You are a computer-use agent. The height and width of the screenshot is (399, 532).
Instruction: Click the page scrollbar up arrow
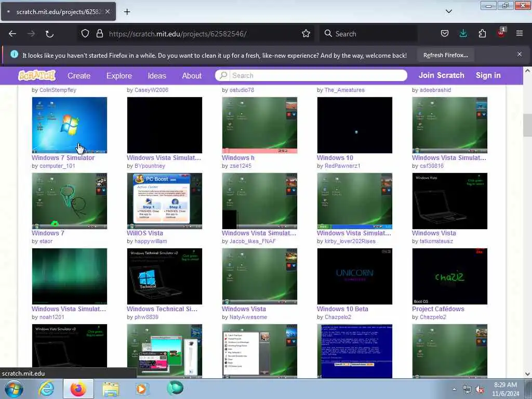527,71
